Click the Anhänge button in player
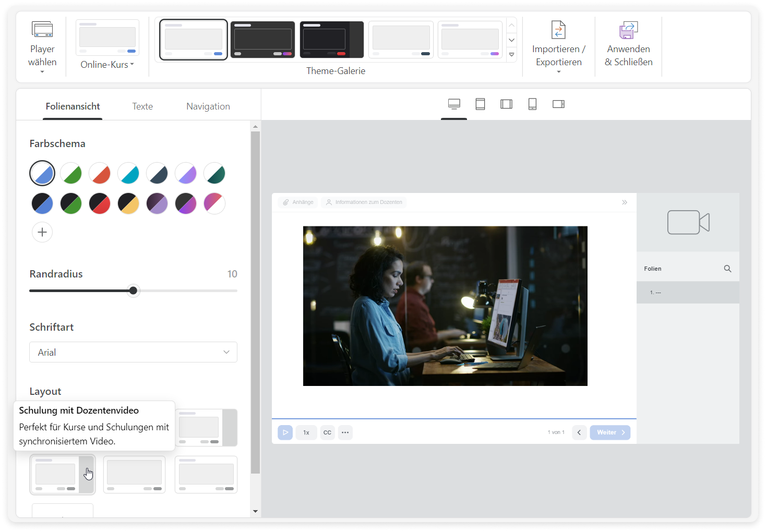766x532 pixels. pyautogui.click(x=298, y=202)
